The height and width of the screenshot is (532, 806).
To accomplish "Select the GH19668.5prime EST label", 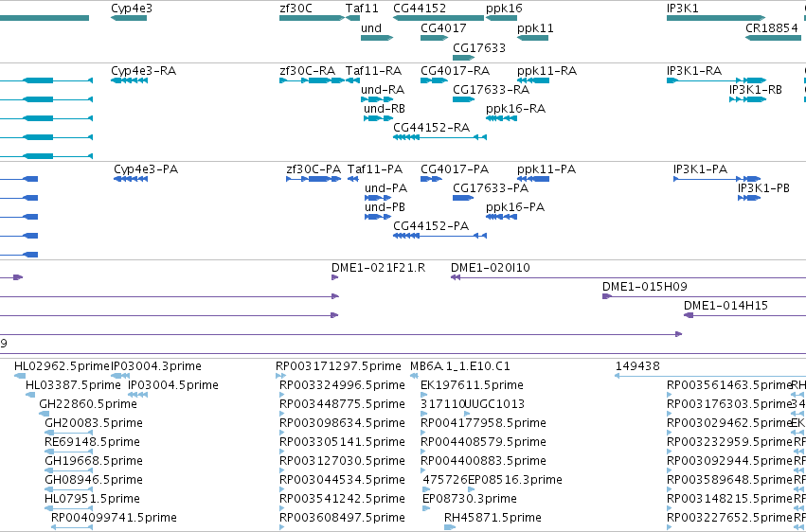I will click(94, 461).
